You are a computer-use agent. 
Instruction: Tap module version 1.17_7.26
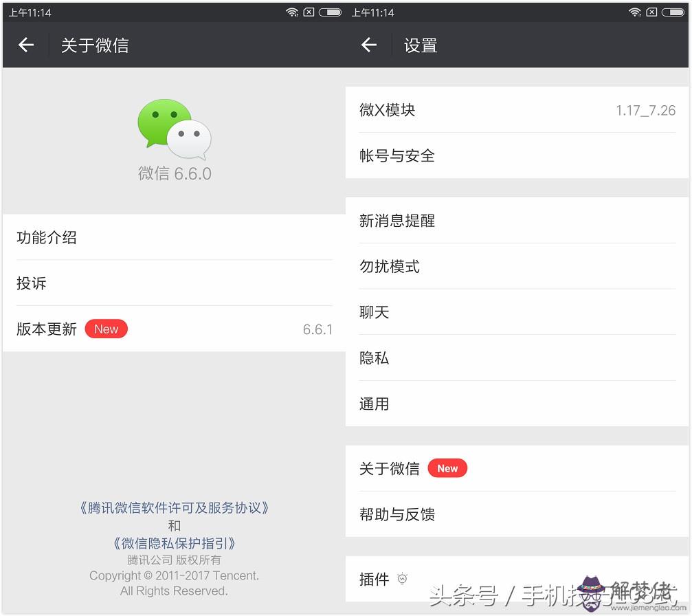click(646, 111)
